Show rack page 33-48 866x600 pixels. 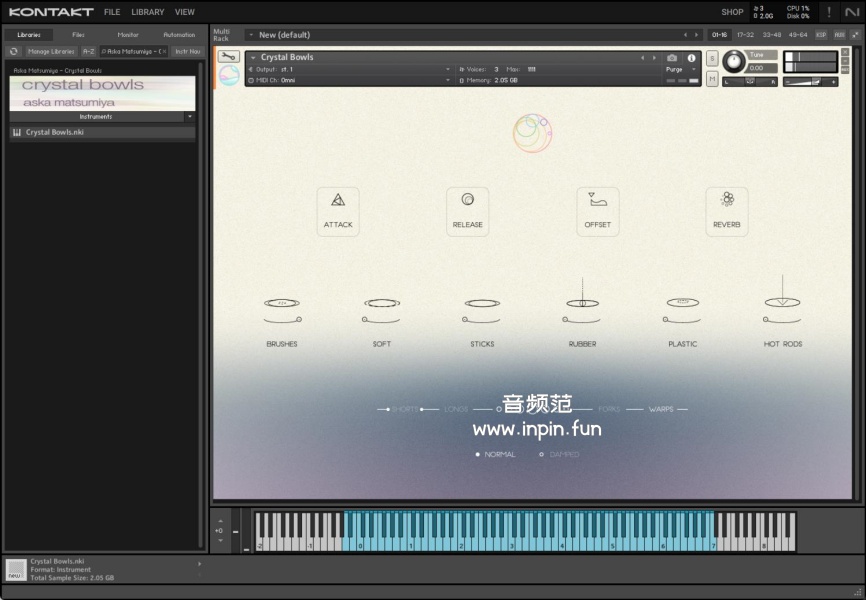772,35
